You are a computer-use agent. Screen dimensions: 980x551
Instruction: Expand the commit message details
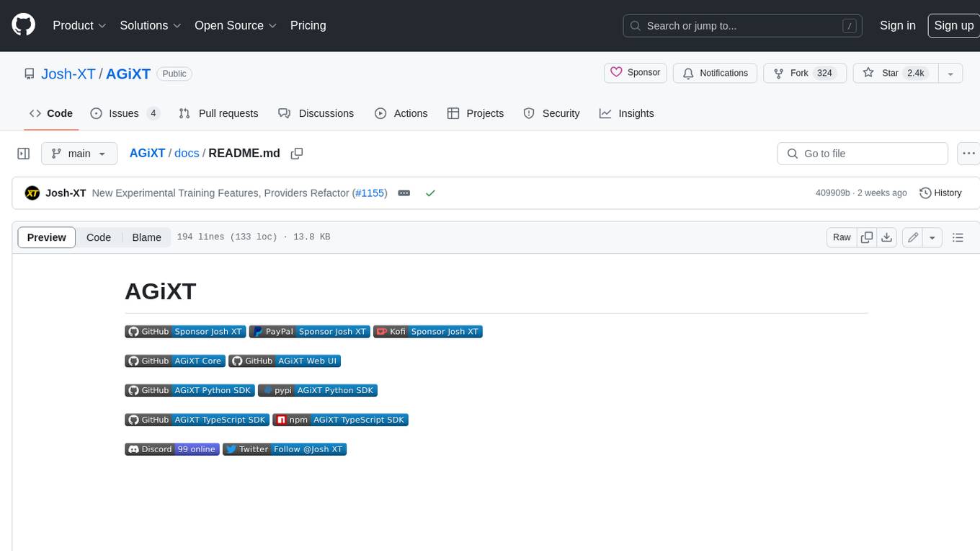point(404,193)
